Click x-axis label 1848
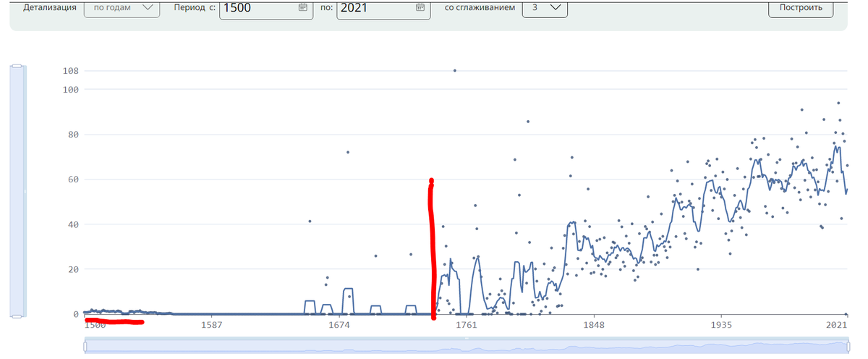Image resolution: width=868 pixels, height=359 pixels. (594, 325)
